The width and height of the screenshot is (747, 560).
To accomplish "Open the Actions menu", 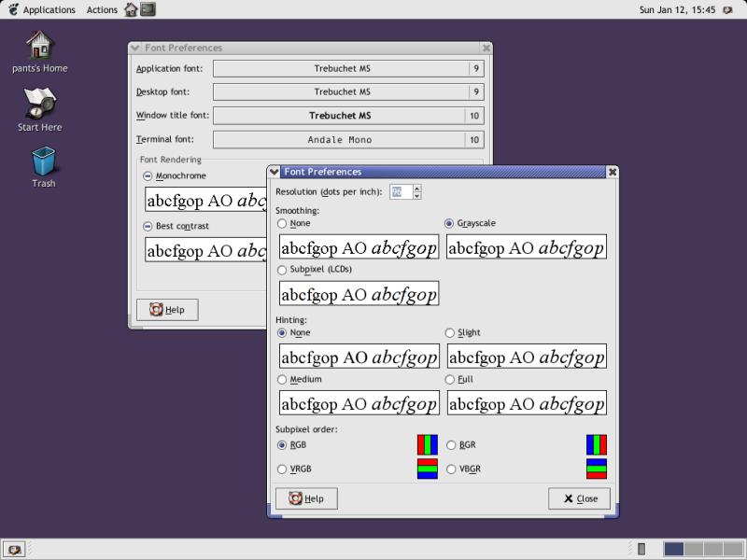I will point(102,9).
